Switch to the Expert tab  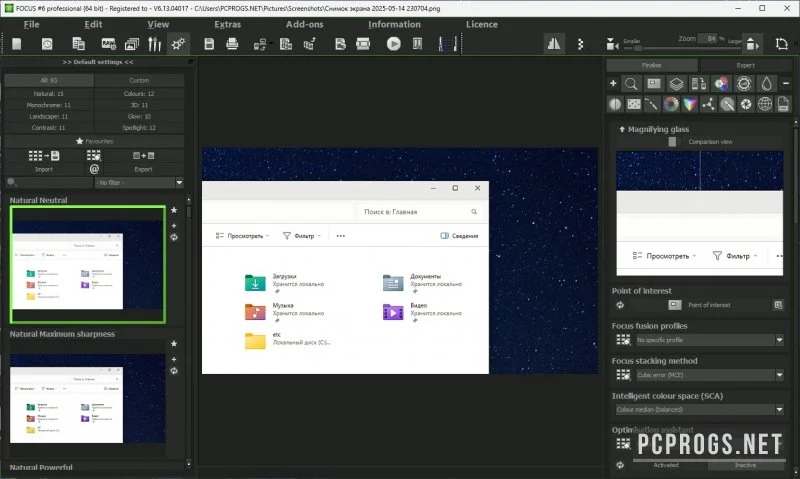coord(745,65)
